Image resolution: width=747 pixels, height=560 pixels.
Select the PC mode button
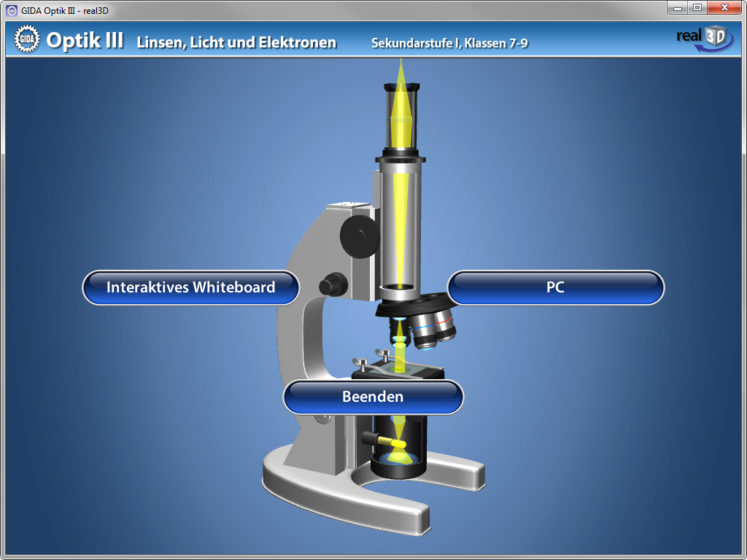555,287
